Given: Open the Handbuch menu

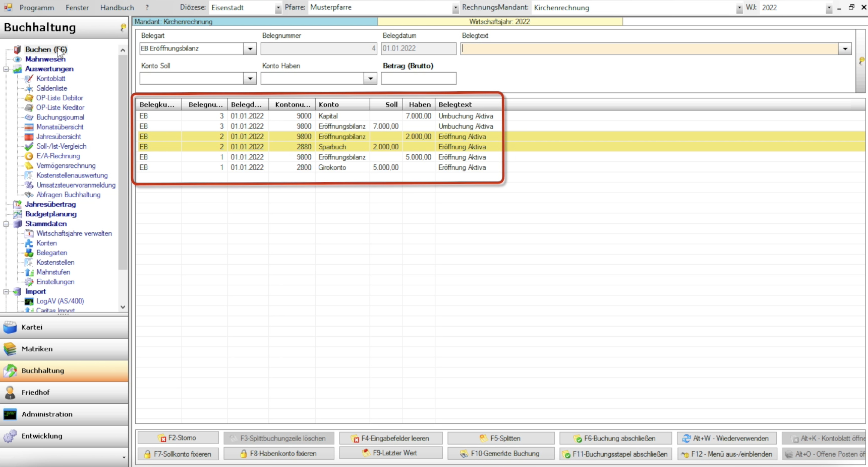Looking at the screenshot, I should [x=117, y=7].
